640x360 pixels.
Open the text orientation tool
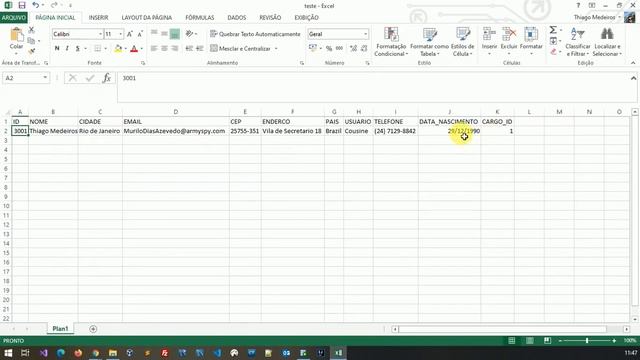pyautogui.click(x=189, y=34)
